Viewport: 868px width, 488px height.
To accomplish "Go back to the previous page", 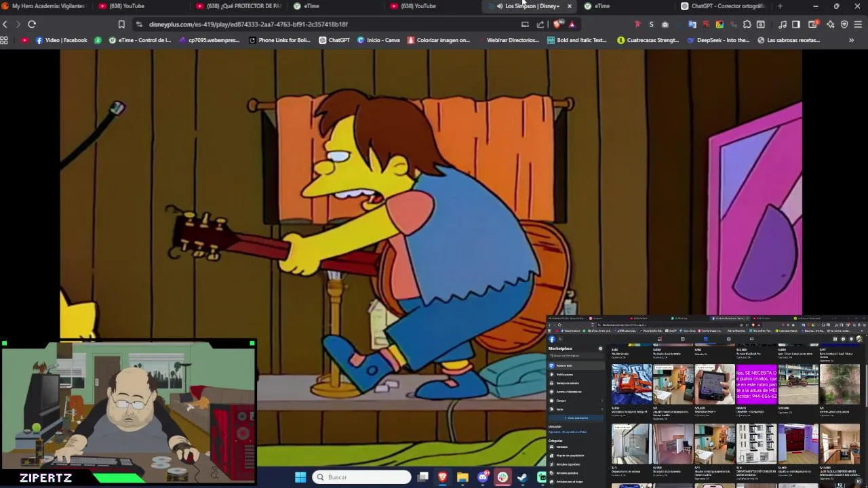I will click(5, 24).
